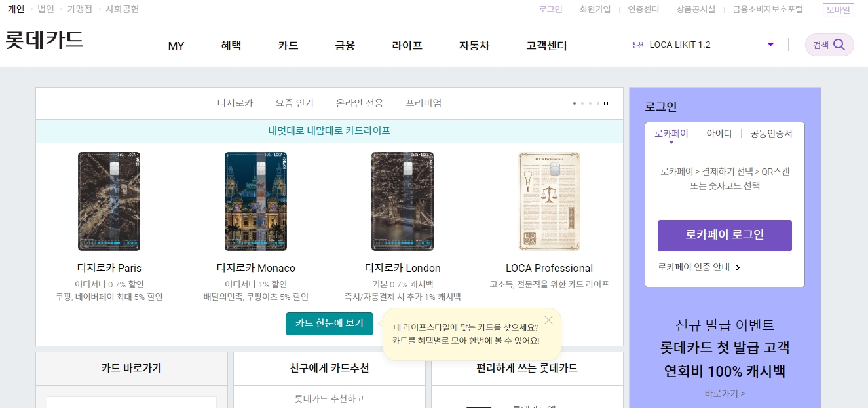
Task: Switch to the 온라인 전용 tab
Action: [x=360, y=103]
